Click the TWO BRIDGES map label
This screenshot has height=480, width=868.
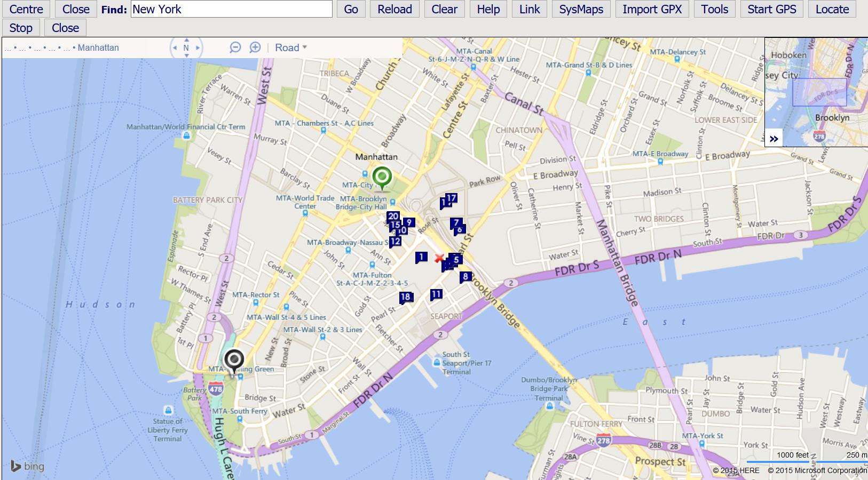click(x=659, y=219)
